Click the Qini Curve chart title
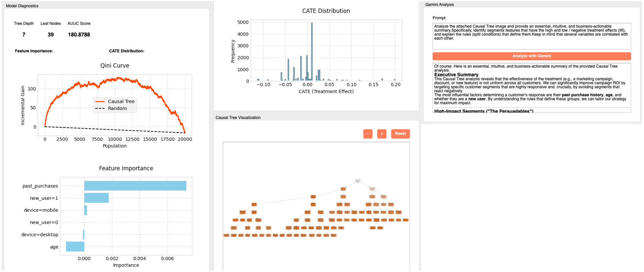This screenshot has width=644, height=272. pos(114,65)
